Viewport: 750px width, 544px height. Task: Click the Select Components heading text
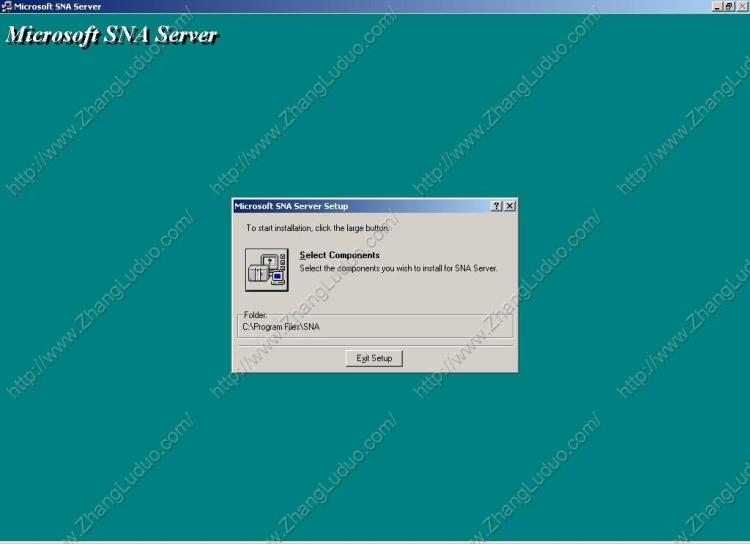point(340,255)
